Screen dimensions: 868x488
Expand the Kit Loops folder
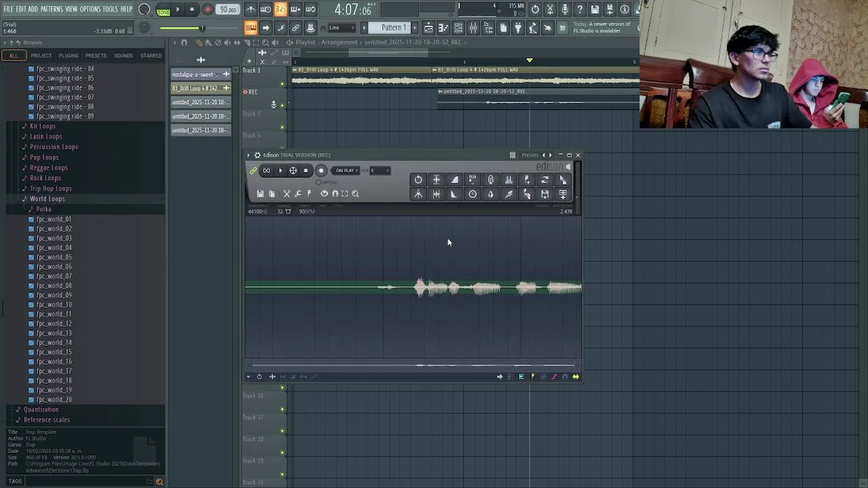click(42, 126)
